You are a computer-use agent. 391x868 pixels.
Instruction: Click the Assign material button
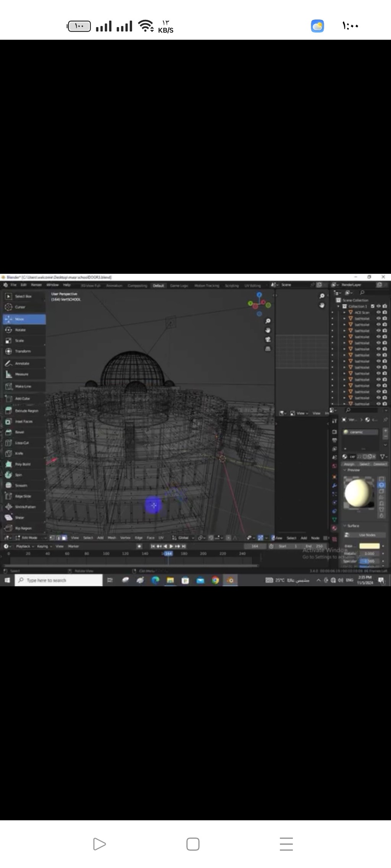tap(349, 464)
